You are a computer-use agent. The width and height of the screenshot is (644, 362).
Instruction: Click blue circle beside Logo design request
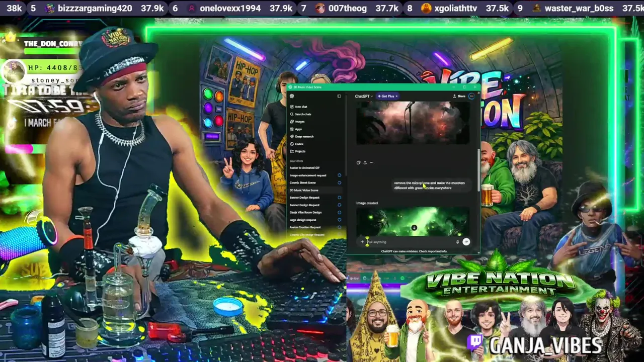(339, 220)
